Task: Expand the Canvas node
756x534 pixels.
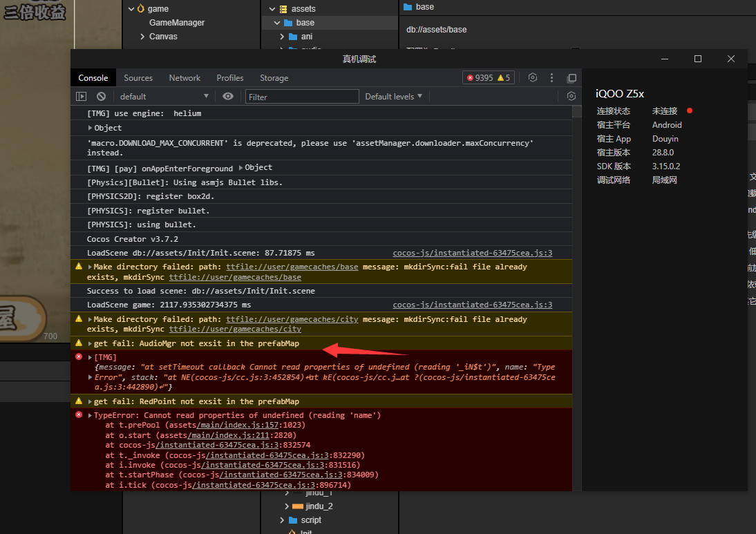Action: 142,37
